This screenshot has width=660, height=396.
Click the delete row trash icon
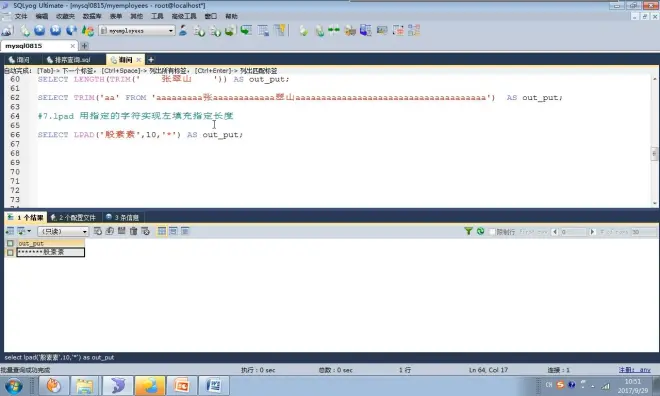click(x=133, y=231)
